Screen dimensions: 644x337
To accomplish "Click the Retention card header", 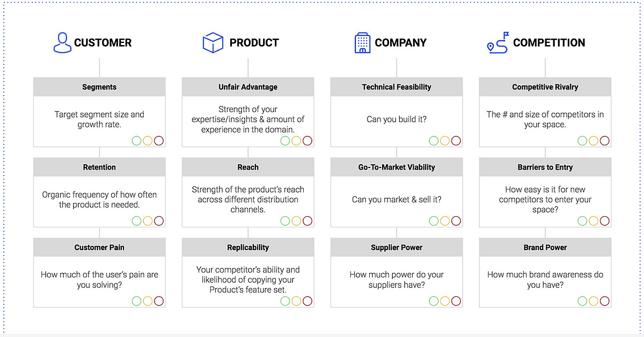I will pyautogui.click(x=99, y=167).
